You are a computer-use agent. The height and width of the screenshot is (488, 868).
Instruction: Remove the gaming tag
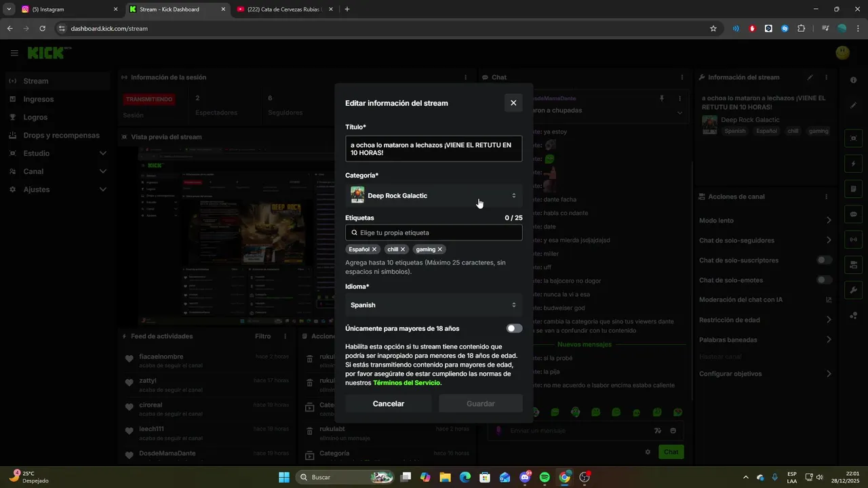click(440, 249)
